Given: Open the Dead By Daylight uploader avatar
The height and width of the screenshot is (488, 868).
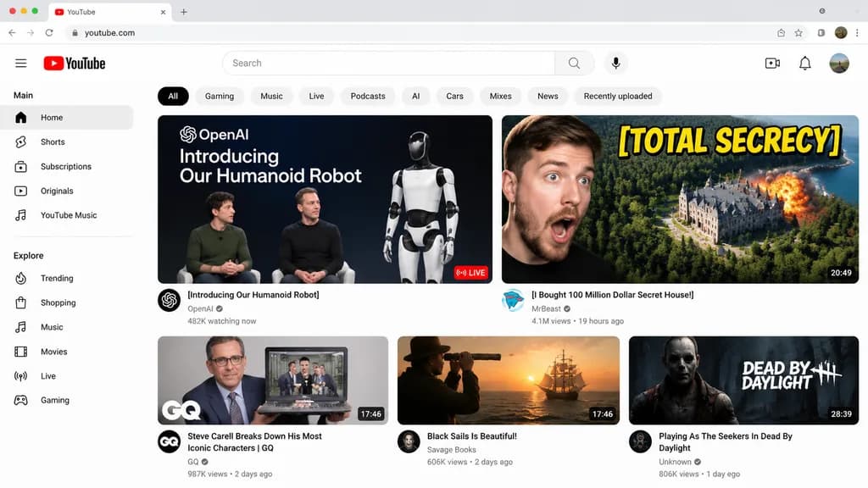Looking at the screenshot, I should click(x=640, y=441).
